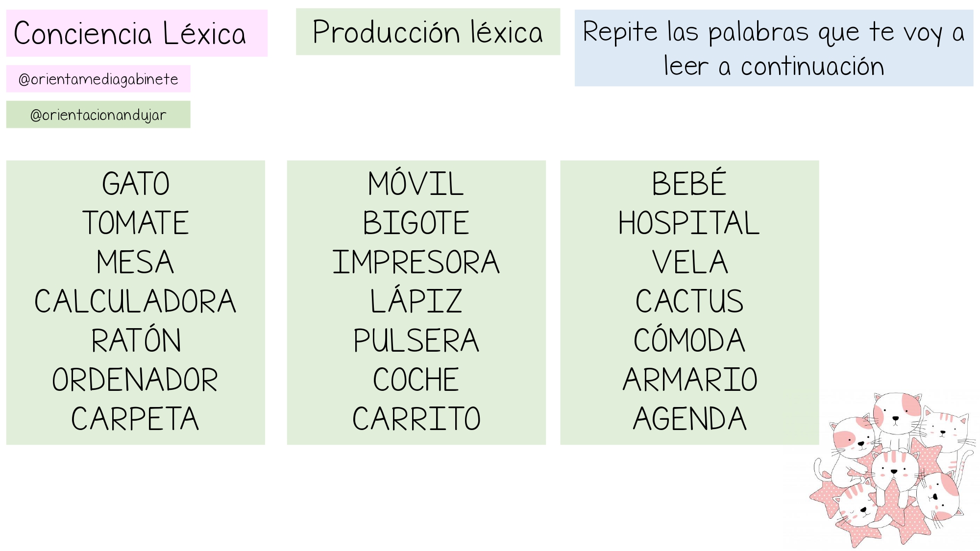980x551 pixels.
Task: Select the instruction text "Repite las palabras"
Action: pos(696,33)
